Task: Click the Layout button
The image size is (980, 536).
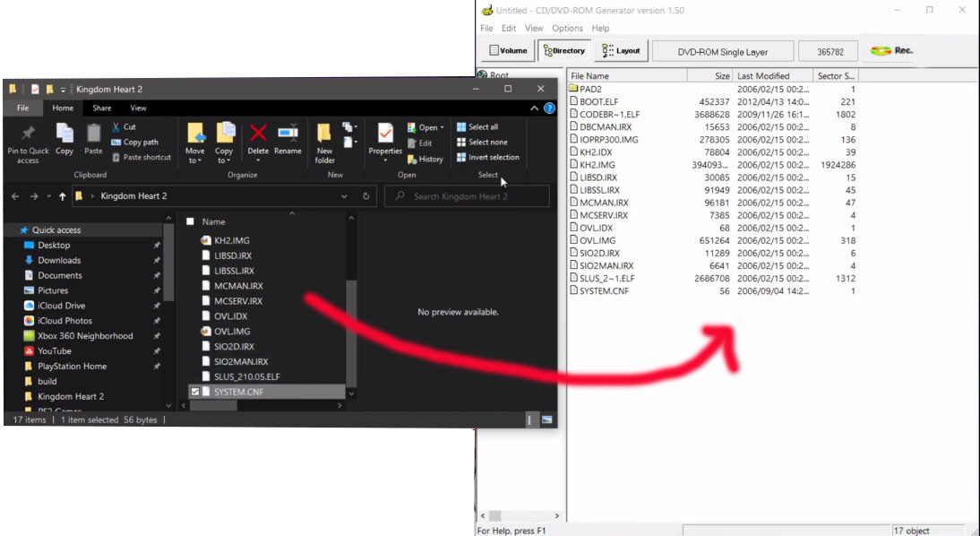Action: tap(621, 51)
